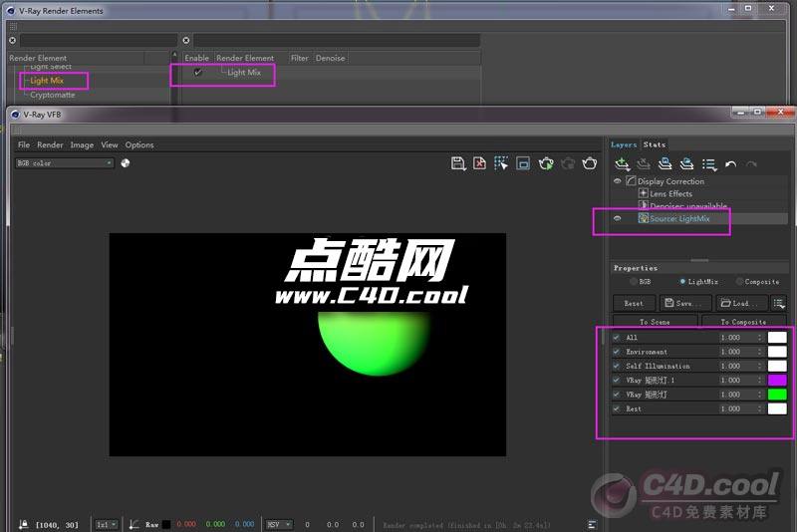Select Cryptomatte in the Render Element list
797x532 pixels.
click(x=52, y=95)
